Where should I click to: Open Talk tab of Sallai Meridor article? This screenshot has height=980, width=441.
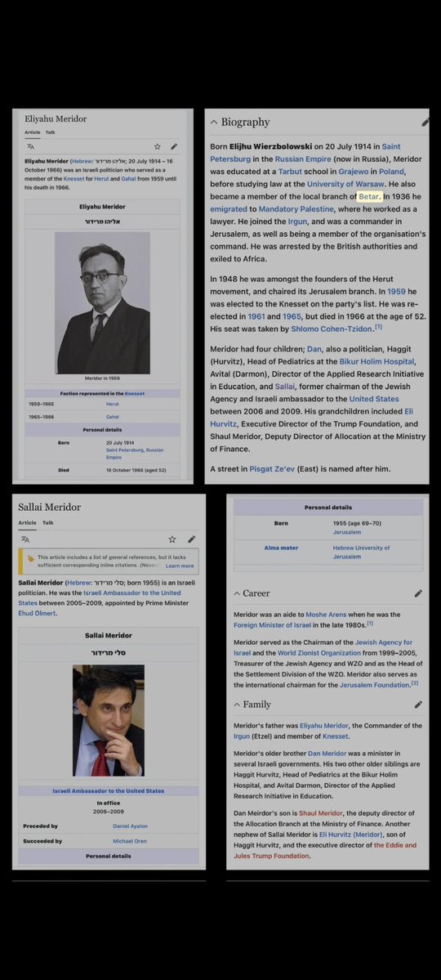(47, 522)
